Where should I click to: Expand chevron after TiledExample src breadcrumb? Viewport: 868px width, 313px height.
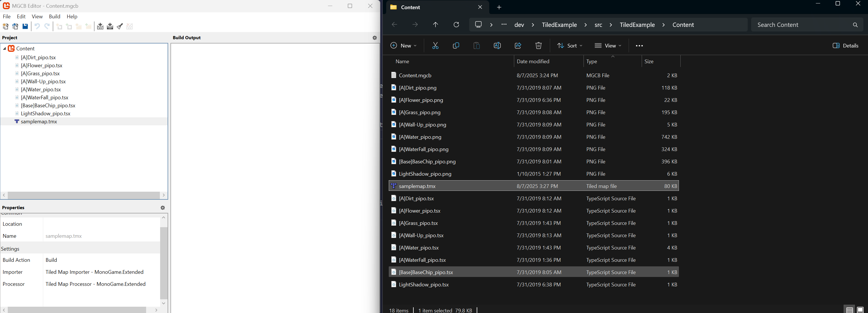(x=611, y=25)
